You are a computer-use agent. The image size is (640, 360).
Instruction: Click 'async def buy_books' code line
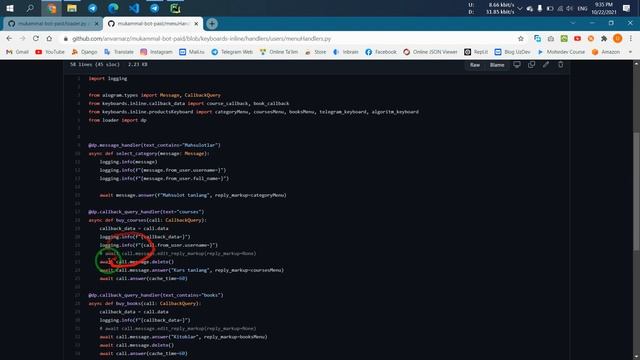coord(145,303)
